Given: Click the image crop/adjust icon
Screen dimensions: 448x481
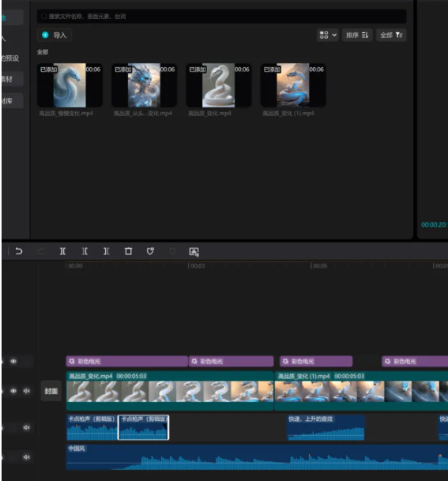Looking at the screenshot, I should 194,252.
